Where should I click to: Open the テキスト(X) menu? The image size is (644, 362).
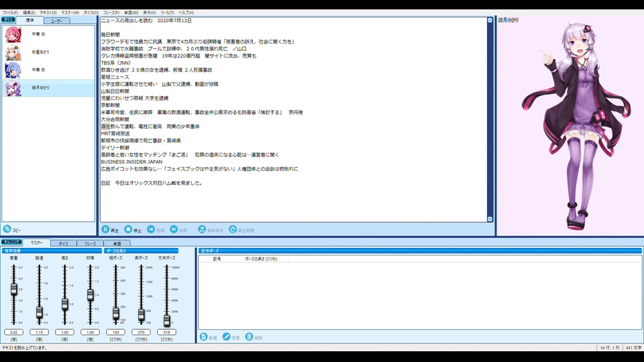tap(48, 13)
